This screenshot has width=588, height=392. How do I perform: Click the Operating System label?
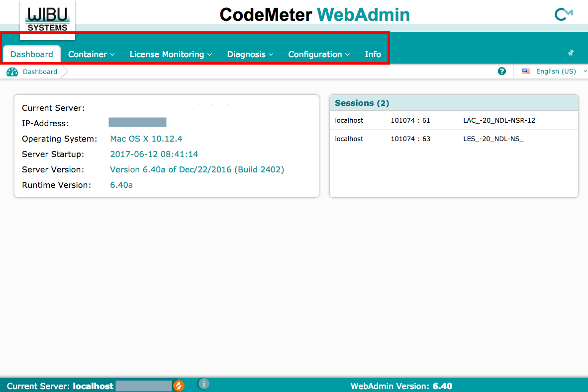pyautogui.click(x=59, y=139)
